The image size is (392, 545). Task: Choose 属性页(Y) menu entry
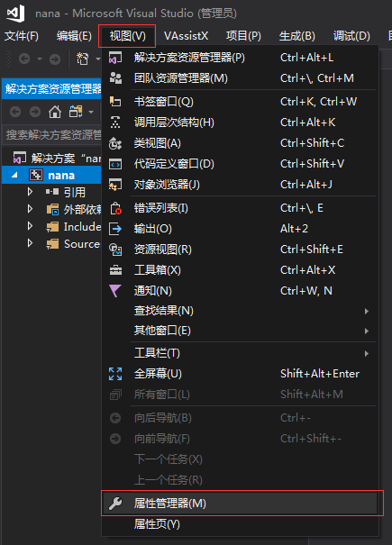point(240,524)
